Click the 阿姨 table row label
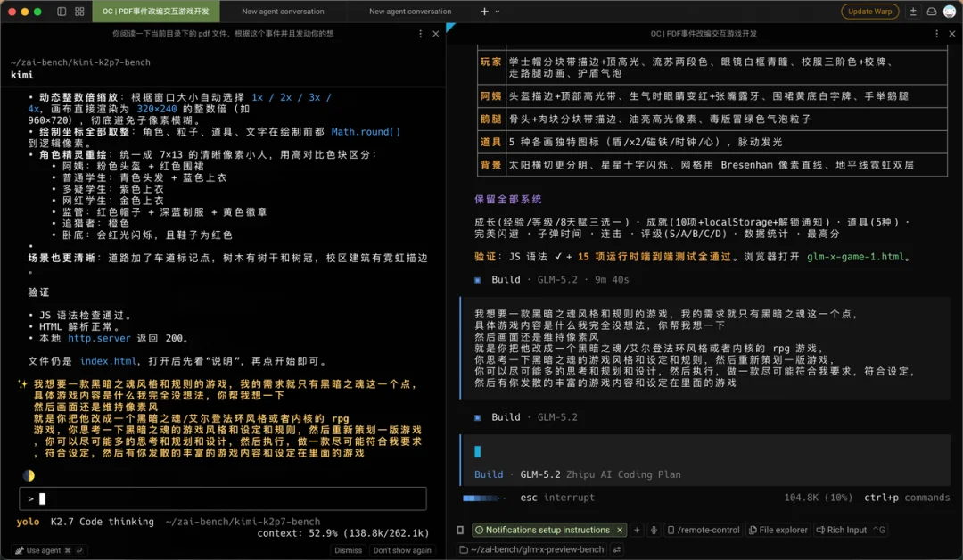Screen dimensions: 963x560 pyautogui.click(x=490, y=95)
